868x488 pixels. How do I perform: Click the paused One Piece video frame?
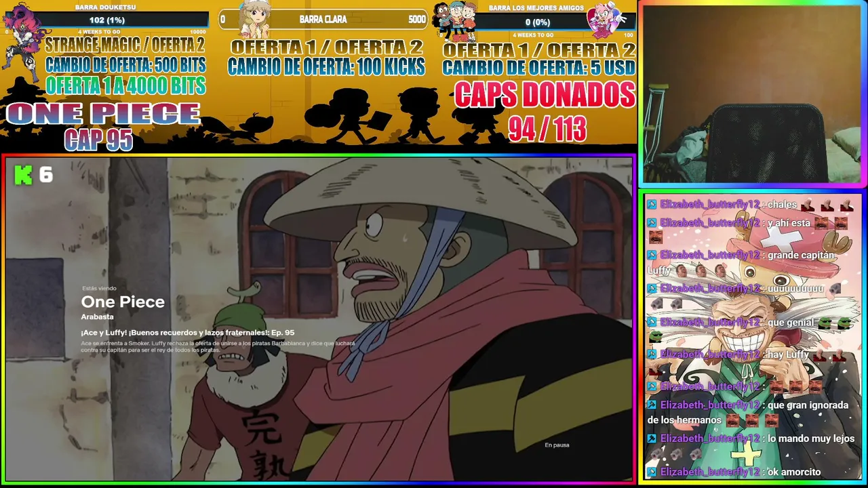tap(319, 319)
